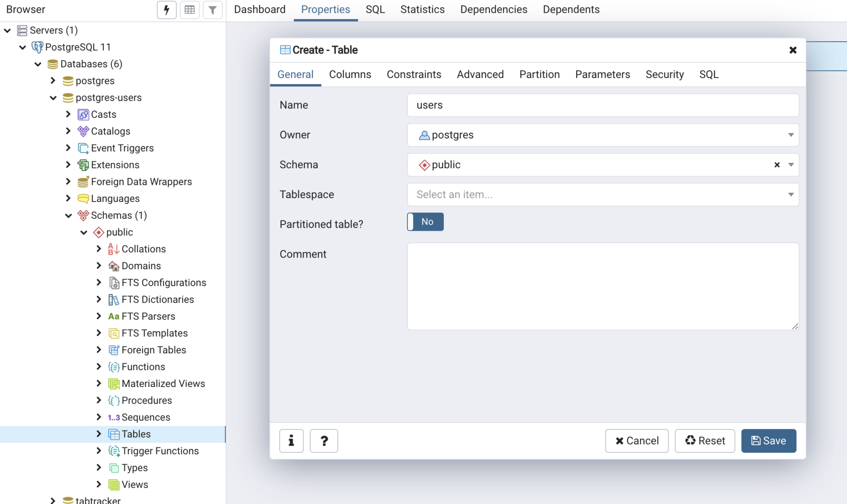The width and height of the screenshot is (847, 504).
Task: Click the Views icon at the tree bottom
Action: coord(113,484)
